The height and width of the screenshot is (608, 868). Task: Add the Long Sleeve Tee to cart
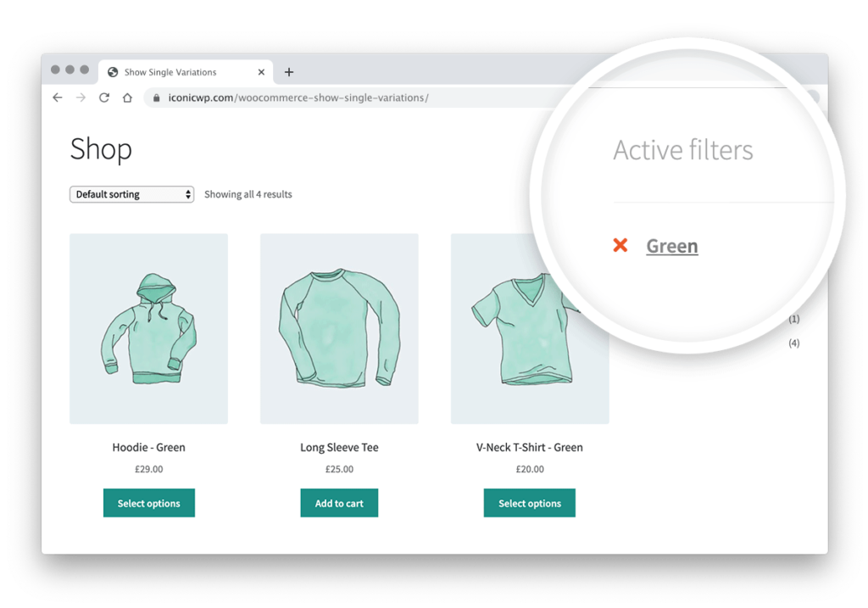coord(339,503)
